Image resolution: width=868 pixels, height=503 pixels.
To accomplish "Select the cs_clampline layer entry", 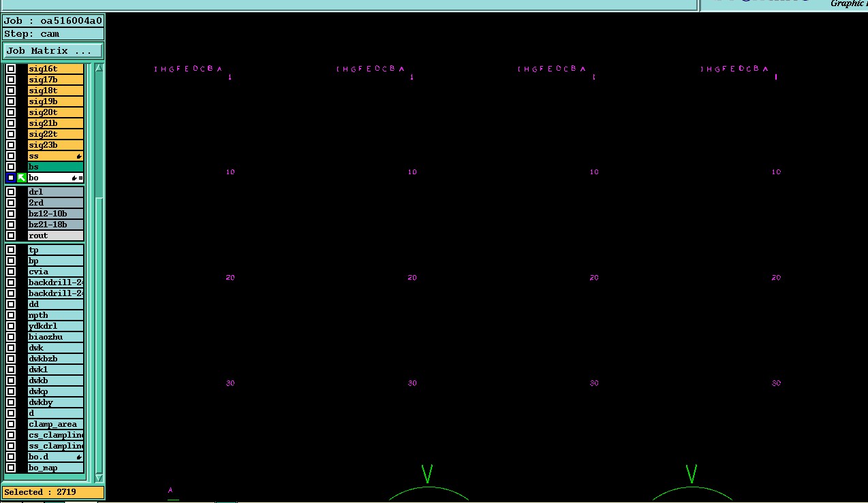I will point(56,435).
